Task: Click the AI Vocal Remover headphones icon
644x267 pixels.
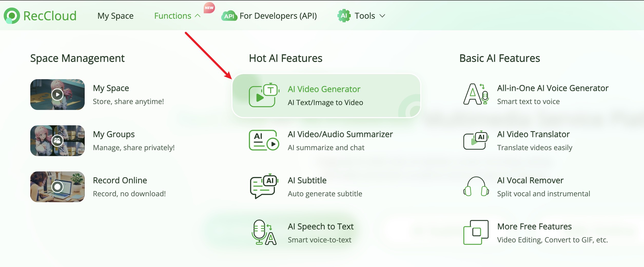Action: click(476, 187)
